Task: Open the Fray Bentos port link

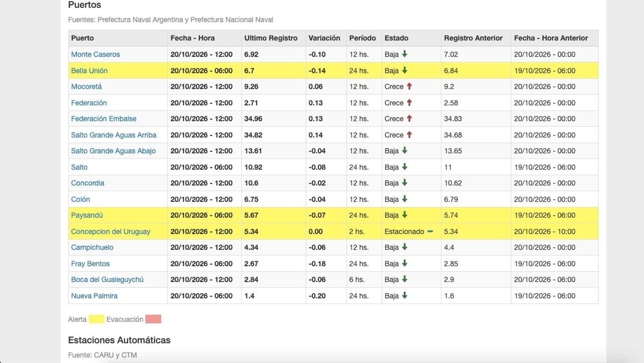Action: [90, 264]
